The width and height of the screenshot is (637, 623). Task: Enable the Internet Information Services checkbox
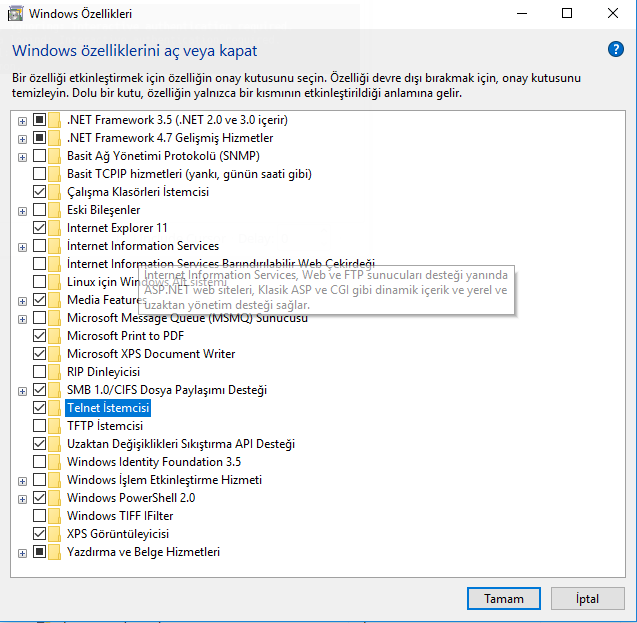39,245
